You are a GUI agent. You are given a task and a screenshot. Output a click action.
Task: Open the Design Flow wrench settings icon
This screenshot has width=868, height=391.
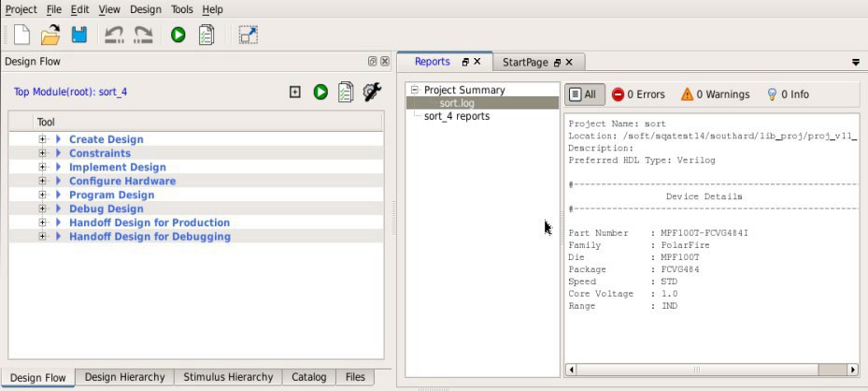[x=371, y=92]
